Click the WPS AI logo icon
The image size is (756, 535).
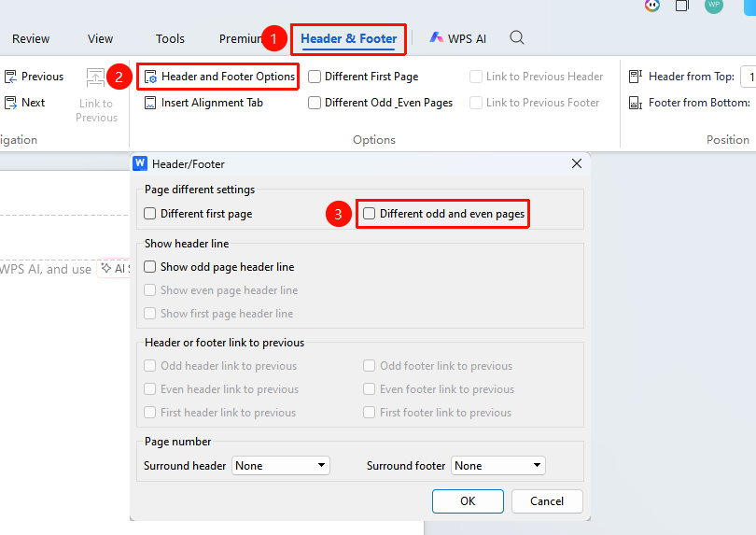coord(437,37)
